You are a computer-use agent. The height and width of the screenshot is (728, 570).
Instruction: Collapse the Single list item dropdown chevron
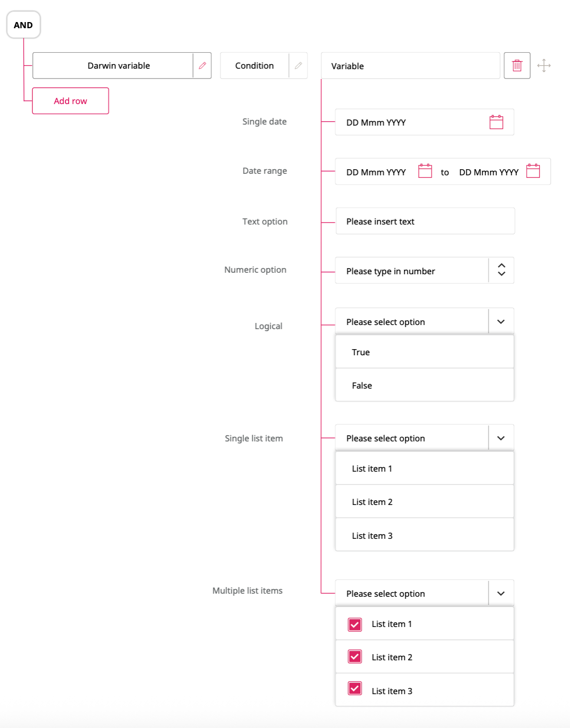501,438
